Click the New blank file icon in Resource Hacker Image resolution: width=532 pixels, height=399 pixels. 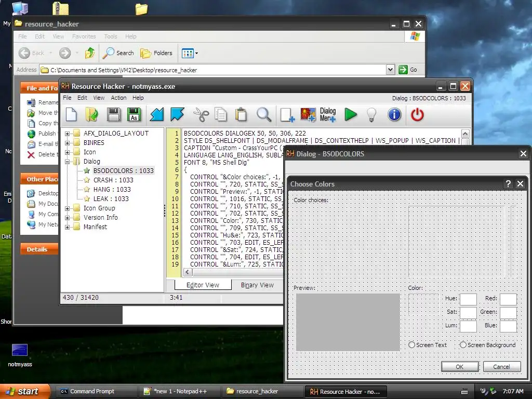pyautogui.click(x=71, y=115)
